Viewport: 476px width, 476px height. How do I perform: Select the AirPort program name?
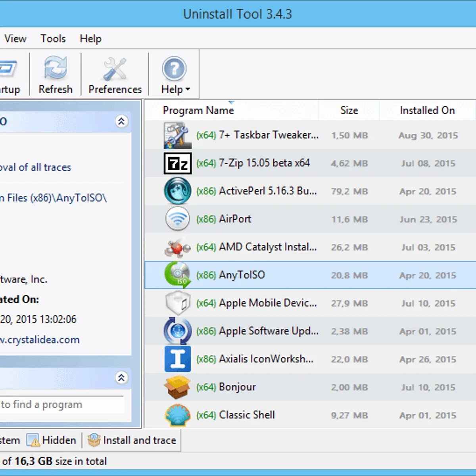[235, 219]
